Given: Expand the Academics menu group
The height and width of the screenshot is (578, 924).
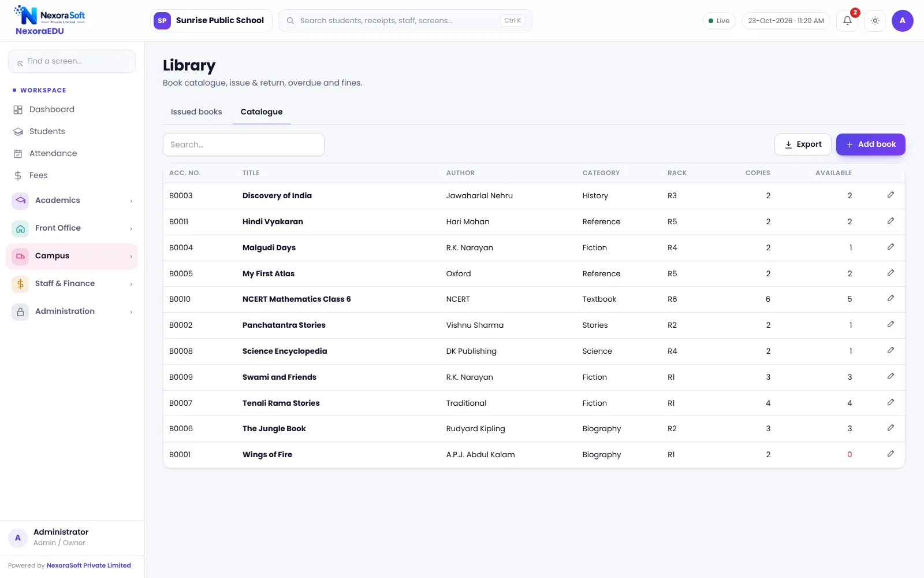Looking at the screenshot, I should coord(72,201).
